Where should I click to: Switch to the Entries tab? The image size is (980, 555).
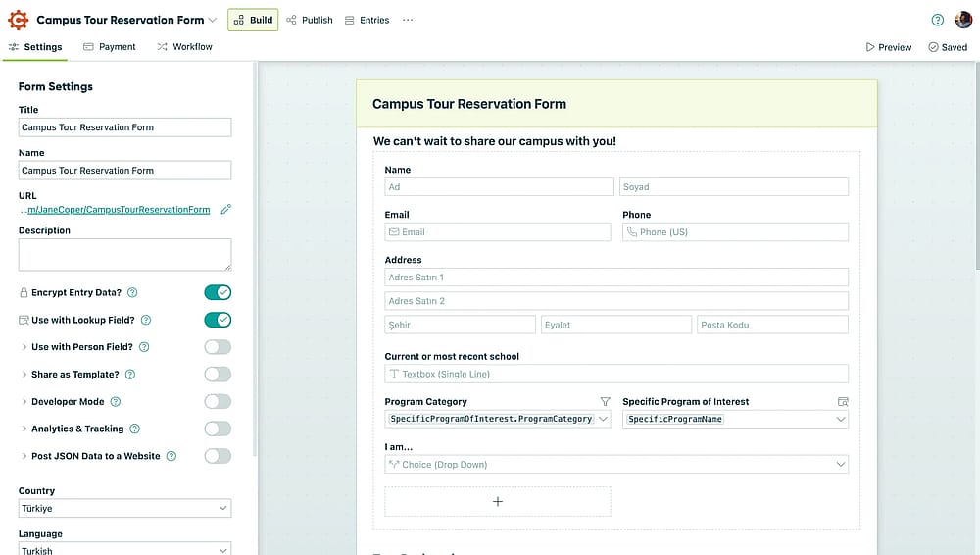[367, 20]
